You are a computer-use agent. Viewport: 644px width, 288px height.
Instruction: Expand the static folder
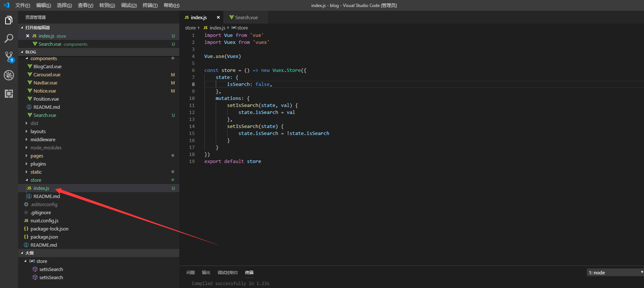27,172
